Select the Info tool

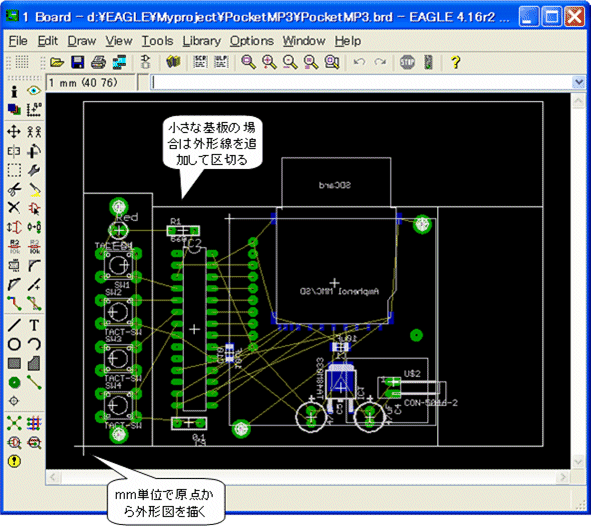14,91
